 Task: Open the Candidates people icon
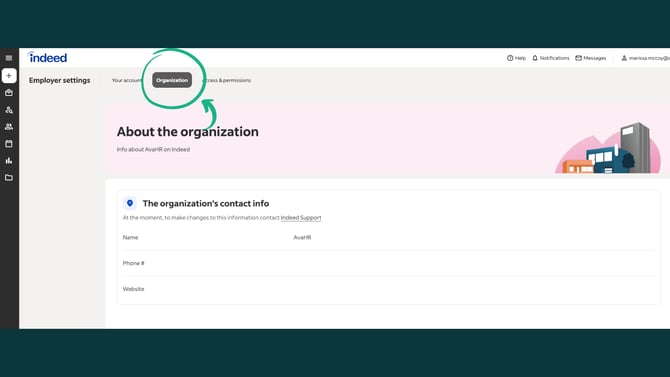click(x=9, y=127)
